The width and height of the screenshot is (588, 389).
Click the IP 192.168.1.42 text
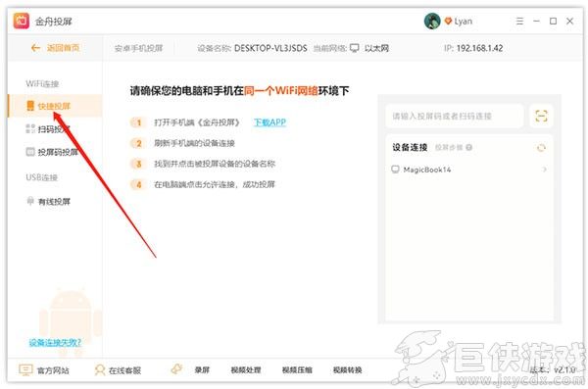[x=473, y=48]
